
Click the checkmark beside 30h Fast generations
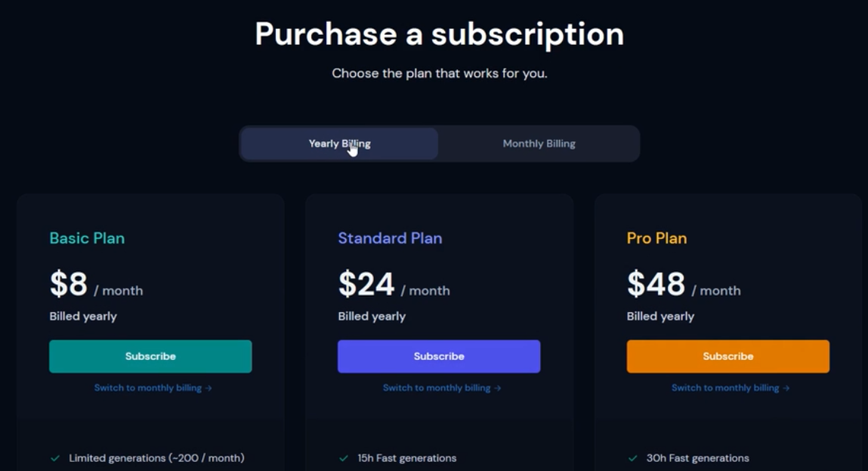[633, 458]
